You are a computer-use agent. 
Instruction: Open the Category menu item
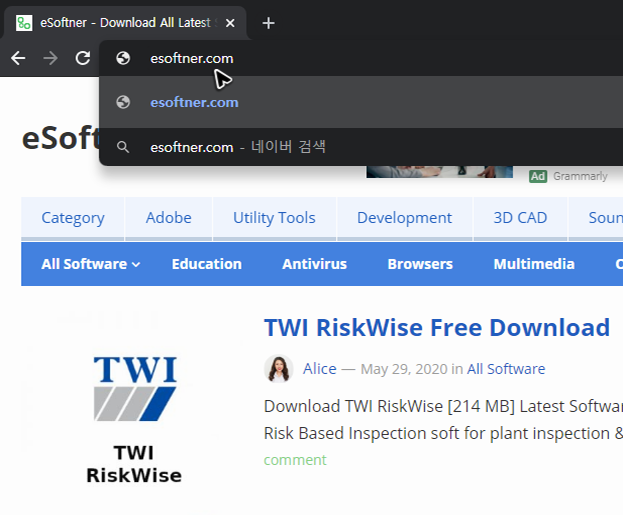point(73,218)
